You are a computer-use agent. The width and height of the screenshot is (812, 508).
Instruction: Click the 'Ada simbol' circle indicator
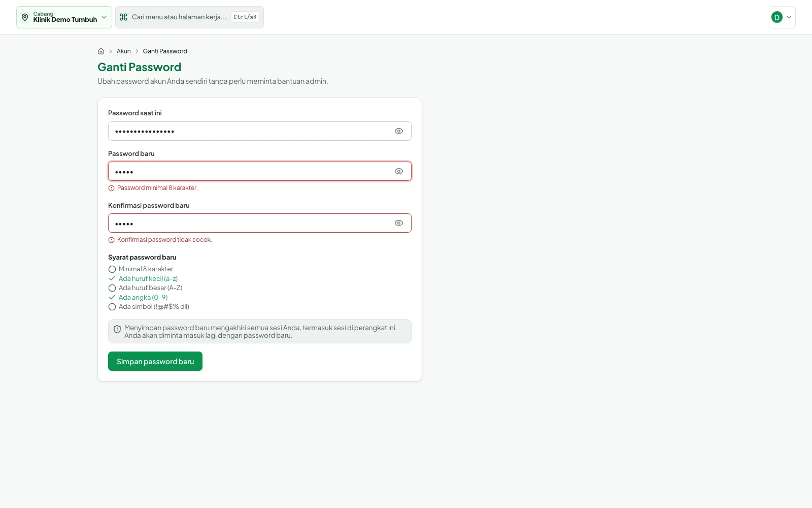click(x=112, y=307)
